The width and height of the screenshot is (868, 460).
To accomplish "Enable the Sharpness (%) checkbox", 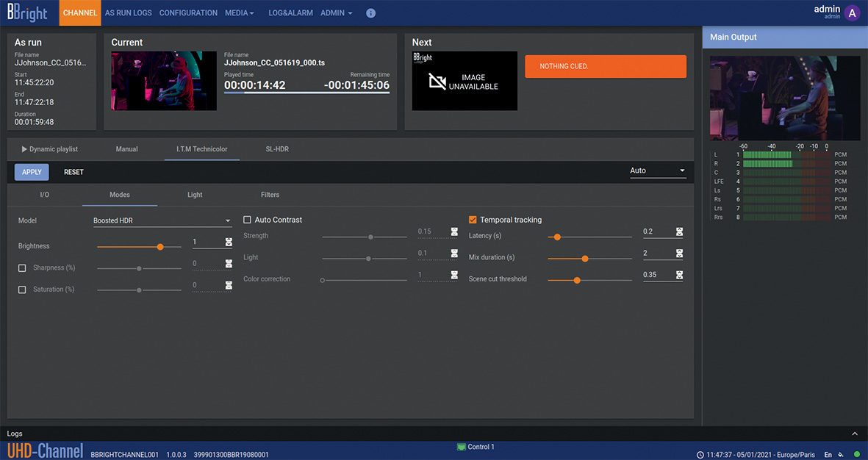I will 22,268.
